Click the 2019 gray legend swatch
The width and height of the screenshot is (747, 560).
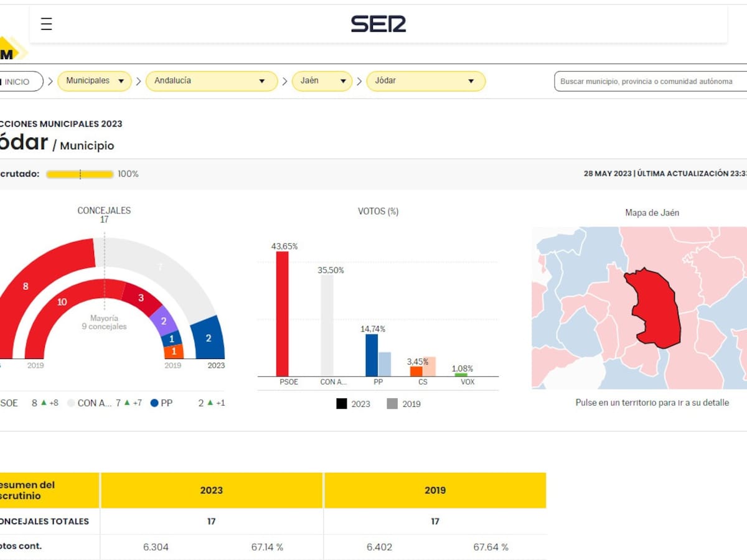coord(392,404)
